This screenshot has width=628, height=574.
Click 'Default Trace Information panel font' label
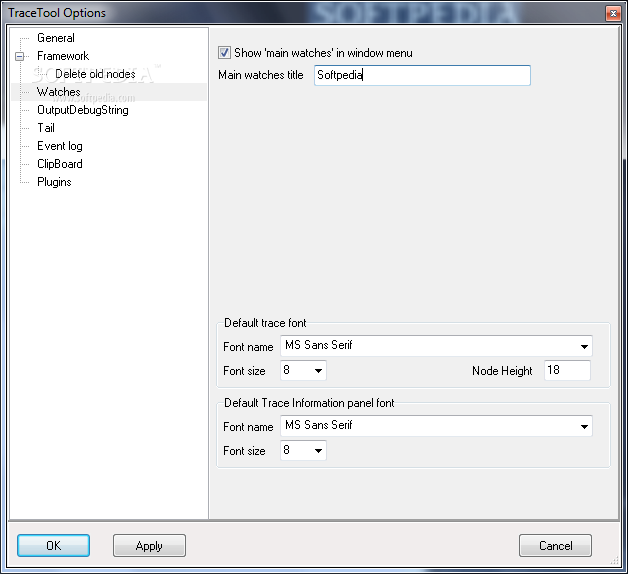(x=309, y=403)
